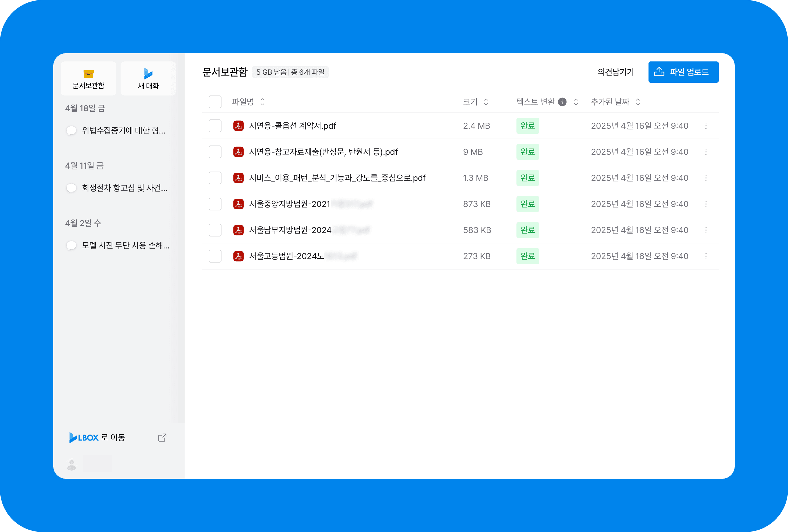788x532 pixels.
Task: Toggle the select-all checkbox in header
Action: point(215,102)
